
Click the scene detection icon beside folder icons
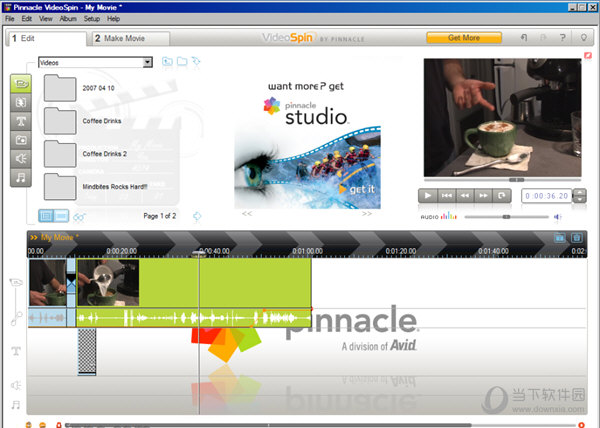[196, 61]
